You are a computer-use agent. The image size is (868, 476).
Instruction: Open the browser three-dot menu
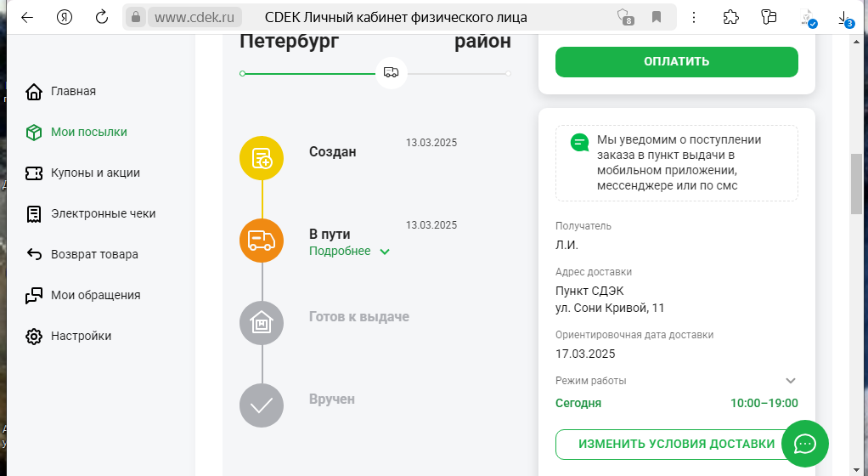coord(694,17)
